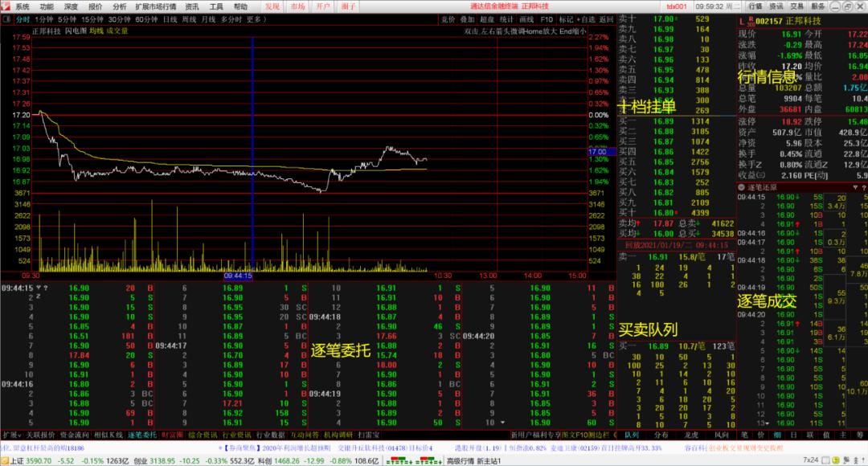Screen dimensions: 868x466
Task: Click the 叠加 toolbar item
Action: [x=467, y=19]
